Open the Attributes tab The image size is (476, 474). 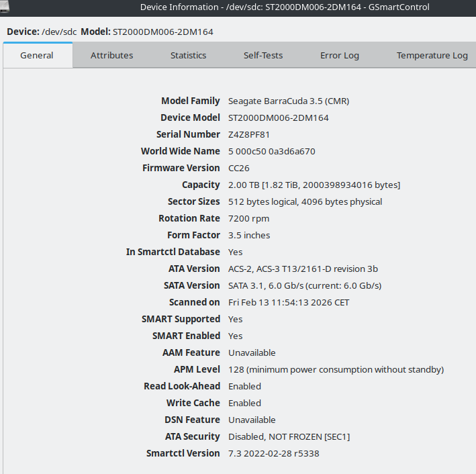coord(111,55)
